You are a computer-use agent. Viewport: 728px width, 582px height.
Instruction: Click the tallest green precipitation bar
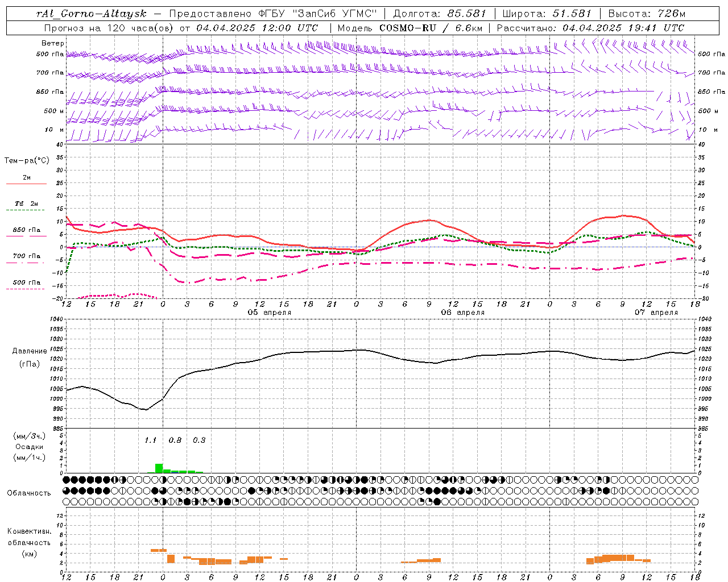pyautogui.click(x=159, y=468)
